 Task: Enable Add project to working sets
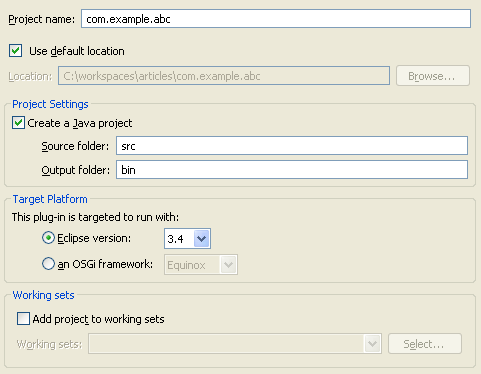(23, 319)
